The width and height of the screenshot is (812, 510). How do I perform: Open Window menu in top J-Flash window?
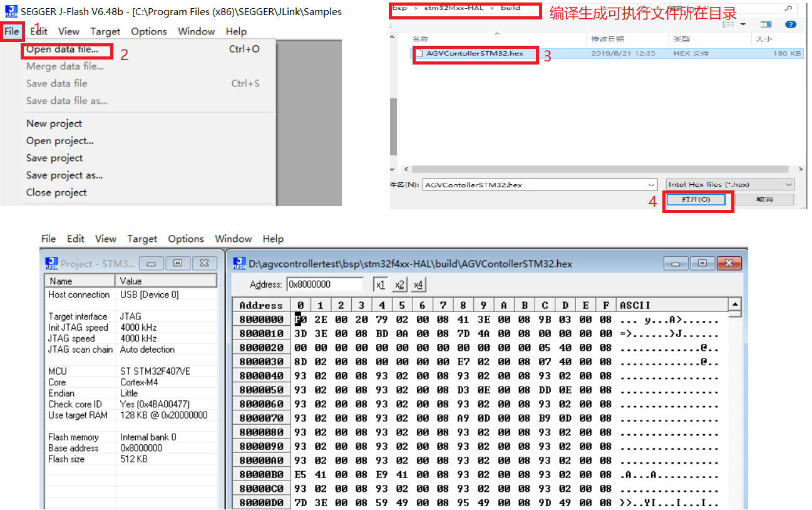[197, 31]
